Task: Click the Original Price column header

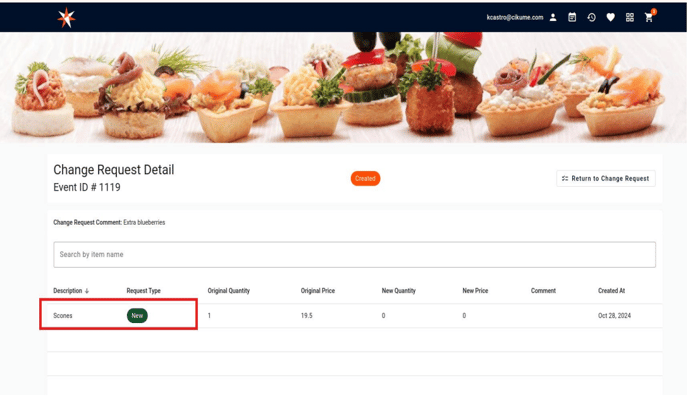Action: 318,291
